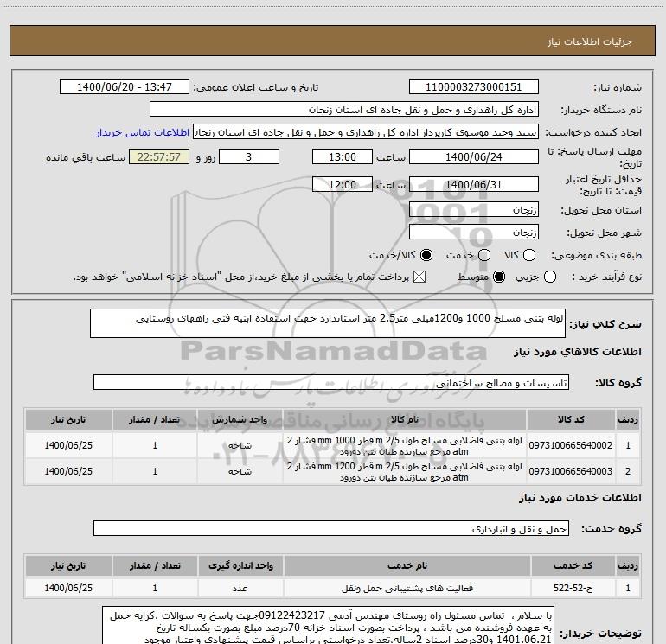Viewport: 666px width, 644px height.
Task: Click the need number field 1100003273000151
Action: click(474, 87)
